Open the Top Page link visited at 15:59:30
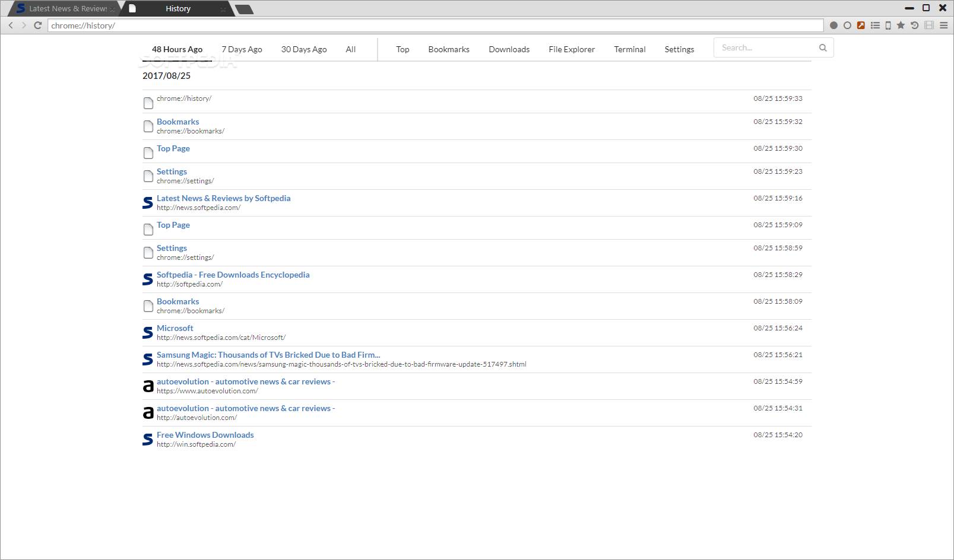Image resolution: width=954 pixels, height=560 pixels. point(173,148)
